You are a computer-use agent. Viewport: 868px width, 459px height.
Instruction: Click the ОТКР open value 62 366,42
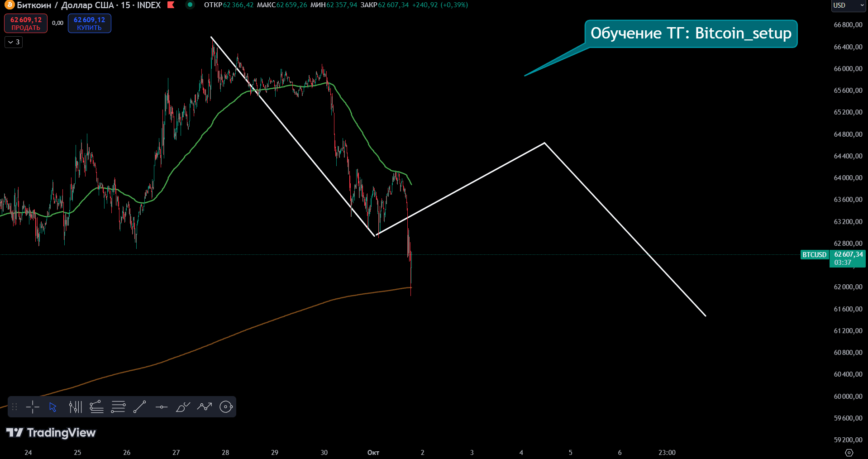click(238, 5)
